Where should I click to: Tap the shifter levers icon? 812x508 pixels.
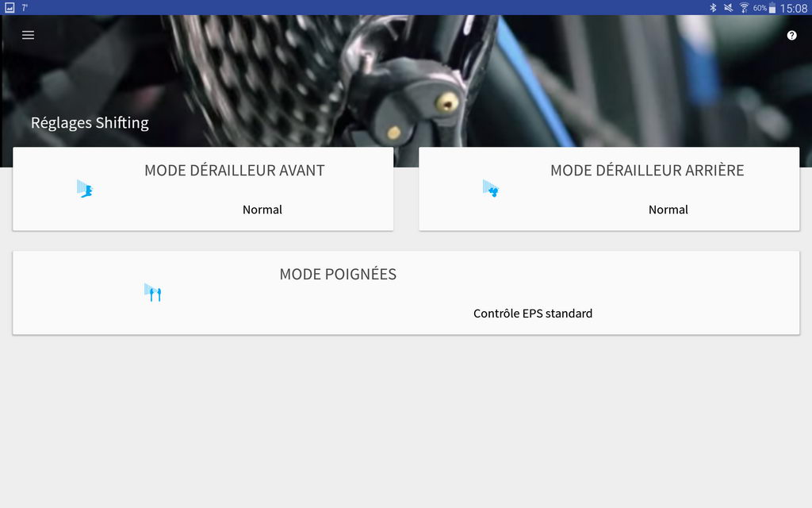pos(153,292)
